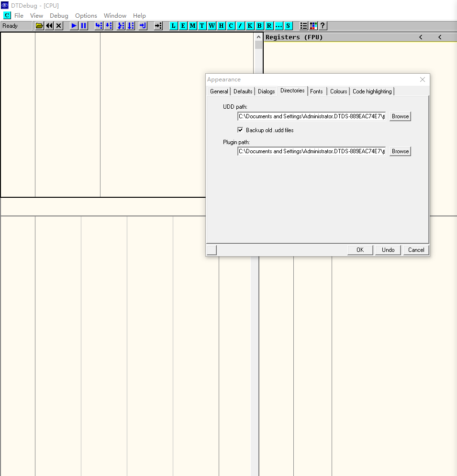Switch to the Fonts tab
457x476 pixels.
click(x=316, y=91)
